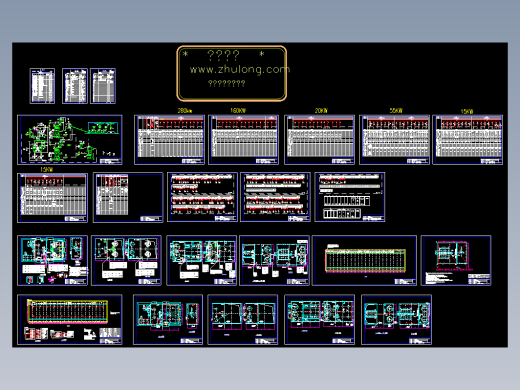Open the sheet under the 160KW label
The image size is (520, 390).
(243, 140)
